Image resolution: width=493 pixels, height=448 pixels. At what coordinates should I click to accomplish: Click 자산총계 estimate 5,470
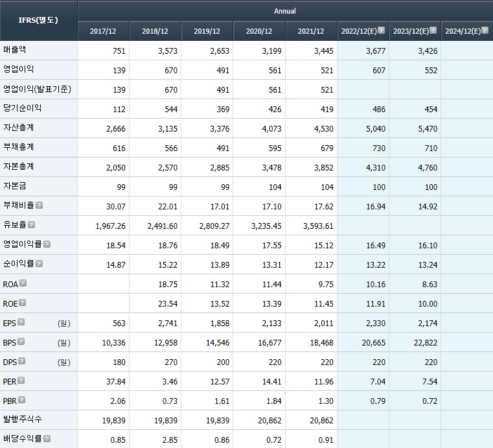pos(428,129)
